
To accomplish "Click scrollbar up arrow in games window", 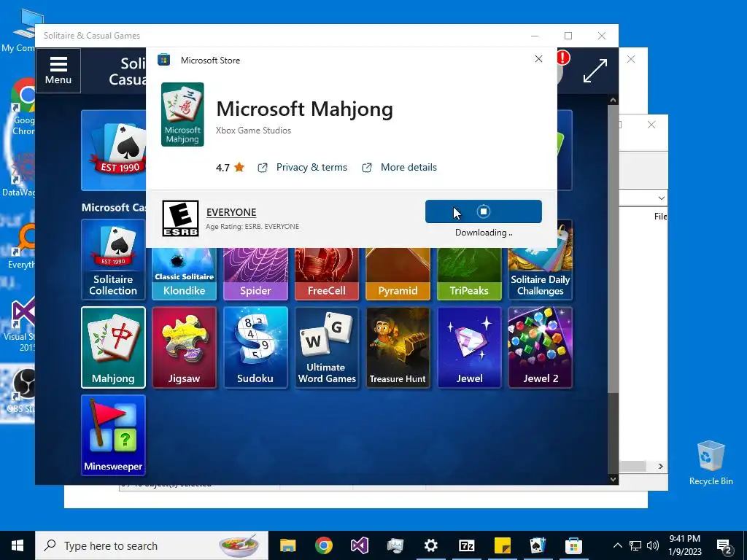I will click(x=613, y=100).
